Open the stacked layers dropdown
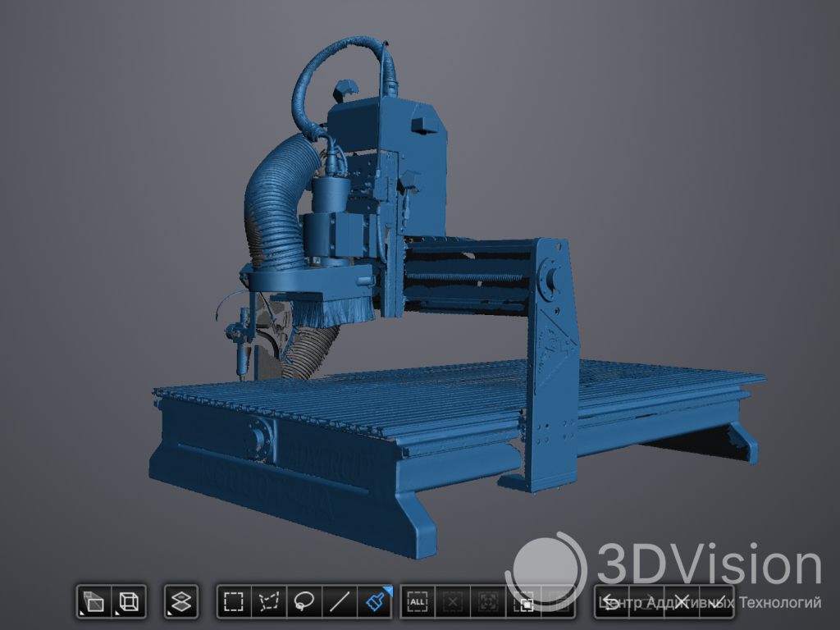The image size is (840, 630). coord(181,602)
